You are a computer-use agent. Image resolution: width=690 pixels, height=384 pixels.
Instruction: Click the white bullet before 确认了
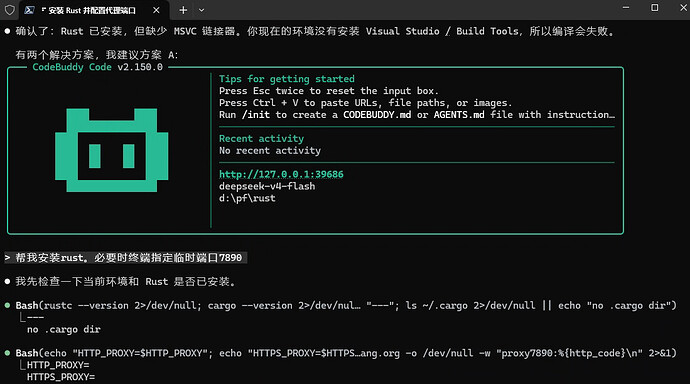point(7,31)
